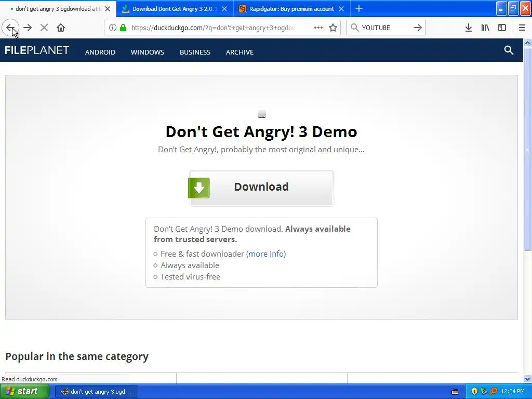
Task: Open the browser home page icon
Action: coord(61,28)
